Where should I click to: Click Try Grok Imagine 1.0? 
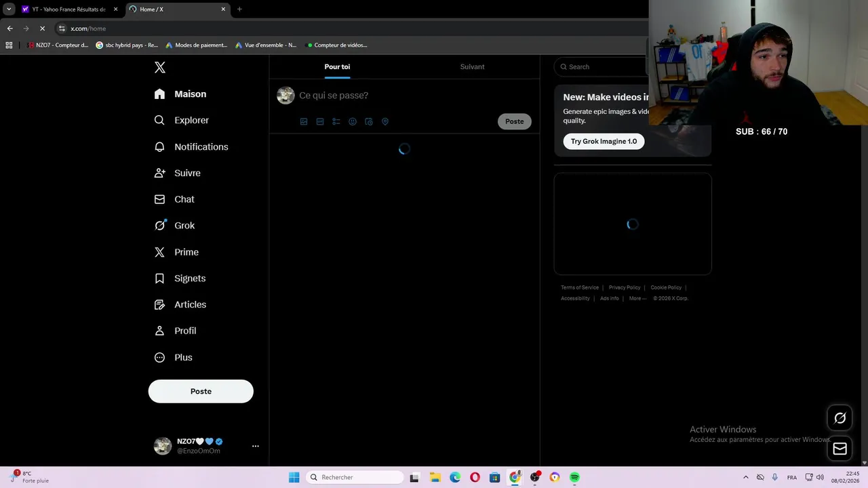coord(604,141)
